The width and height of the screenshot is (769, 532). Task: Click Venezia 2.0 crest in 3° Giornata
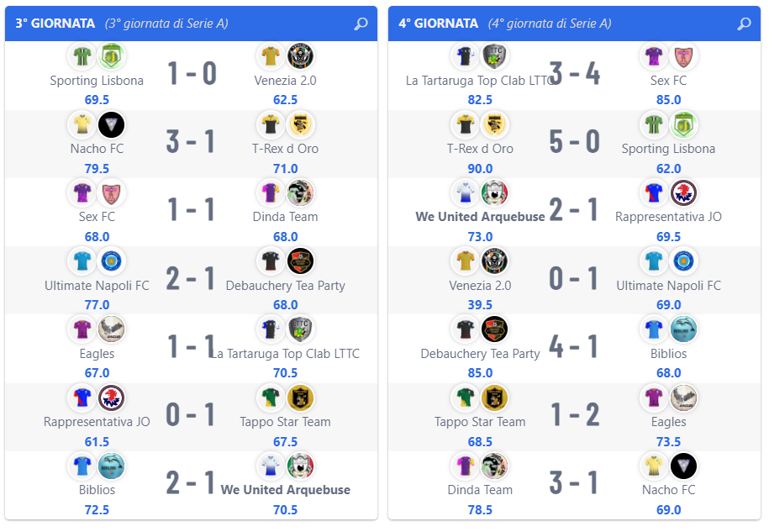tap(300, 56)
